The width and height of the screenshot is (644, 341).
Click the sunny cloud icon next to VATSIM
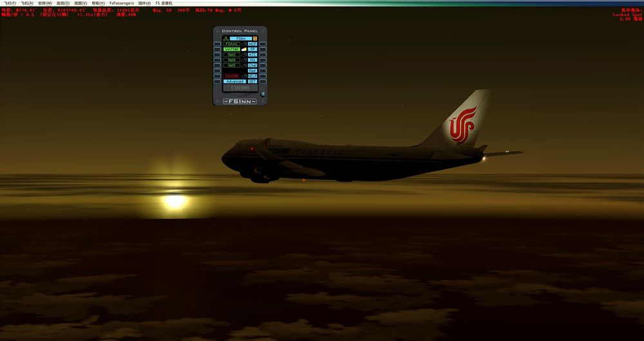244,50
